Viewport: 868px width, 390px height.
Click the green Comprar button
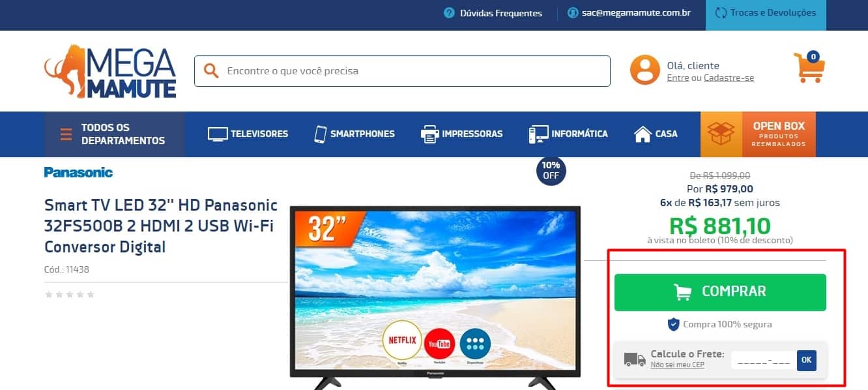tap(720, 292)
